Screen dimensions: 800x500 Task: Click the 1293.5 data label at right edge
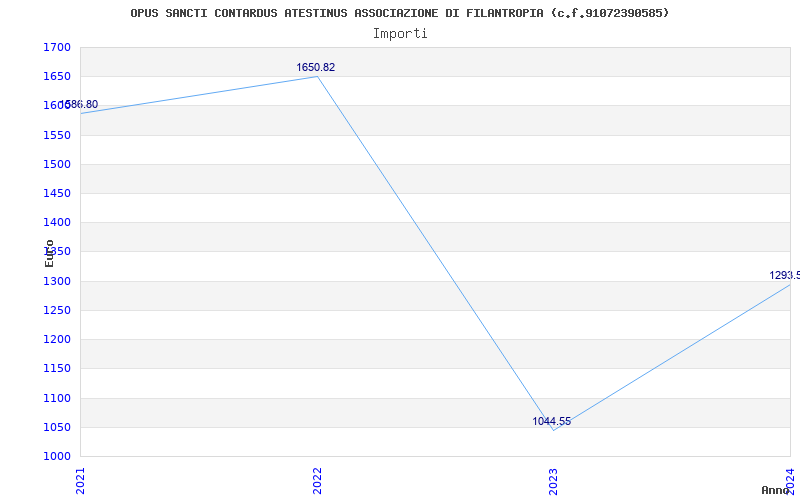pos(785,276)
